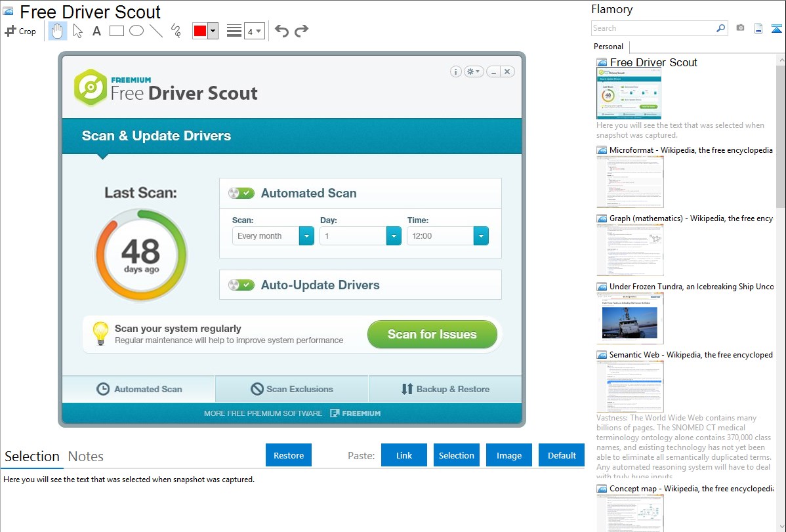Click the Scan for Issues button
786x532 pixels.
click(x=432, y=335)
